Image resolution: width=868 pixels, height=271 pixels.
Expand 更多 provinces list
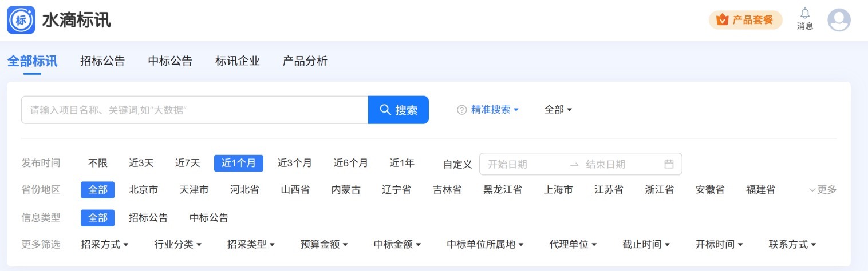tap(823, 190)
